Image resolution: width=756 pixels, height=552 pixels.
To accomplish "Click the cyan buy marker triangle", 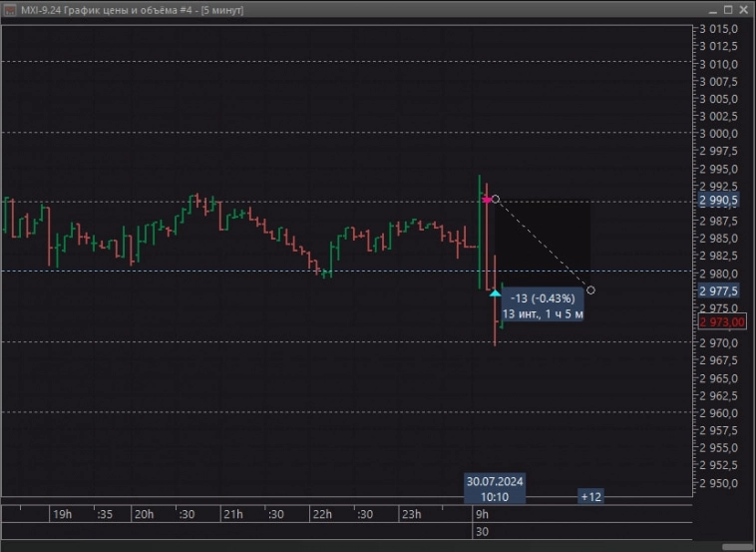I will point(495,292).
